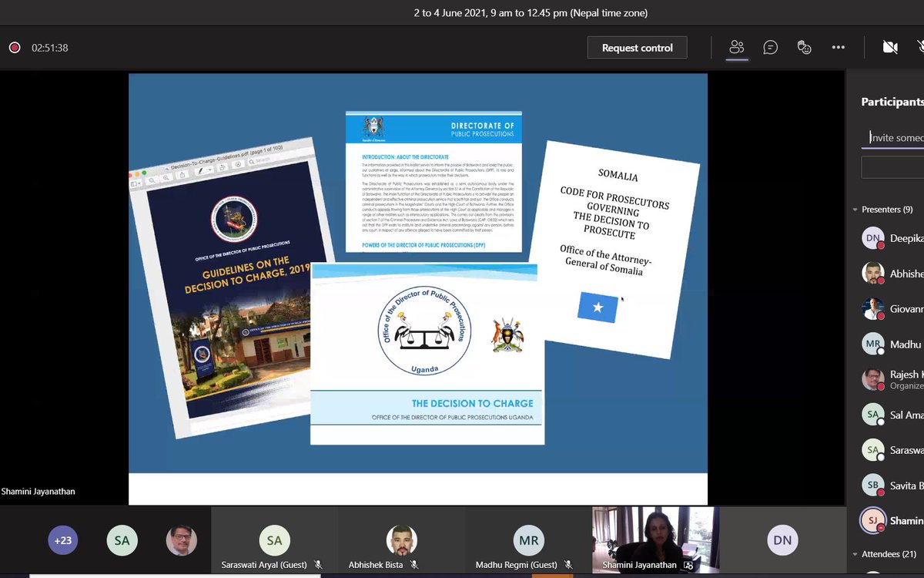Screen dimensions: 924x578
Task: Select Giovanni in the presenters list
Action: tap(892, 309)
